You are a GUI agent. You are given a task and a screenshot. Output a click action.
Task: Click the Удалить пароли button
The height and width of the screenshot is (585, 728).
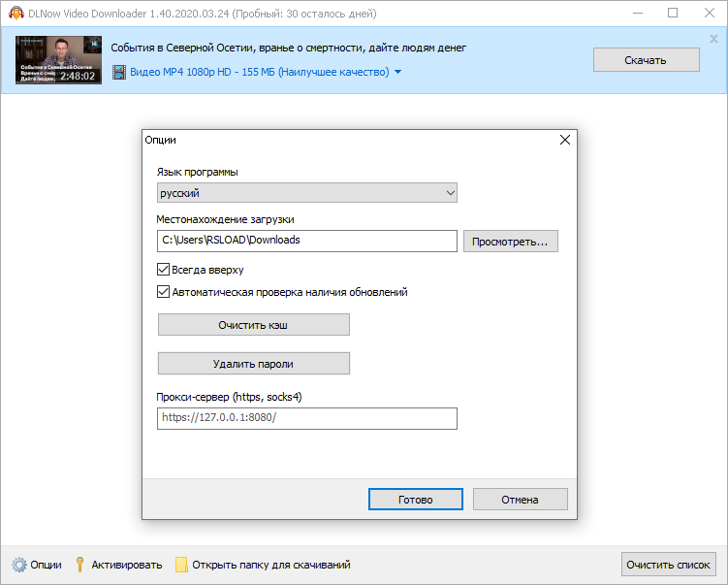tap(254, 364)
